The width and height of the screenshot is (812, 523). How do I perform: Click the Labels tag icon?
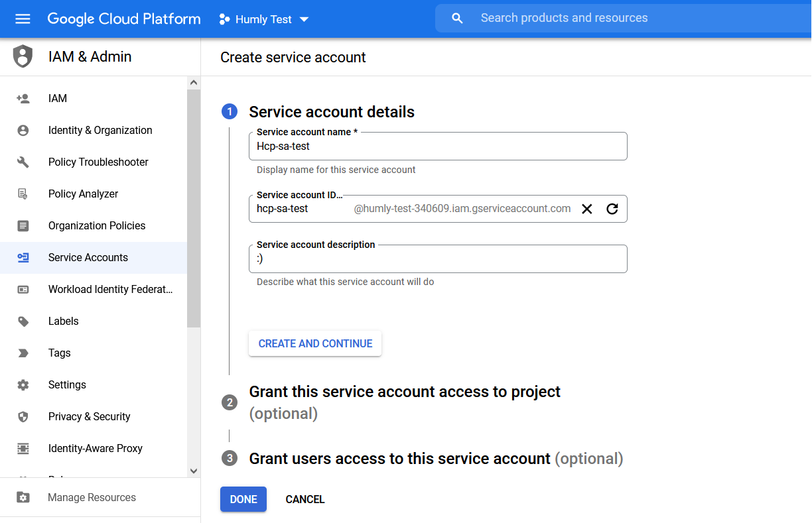pos(23,321)
